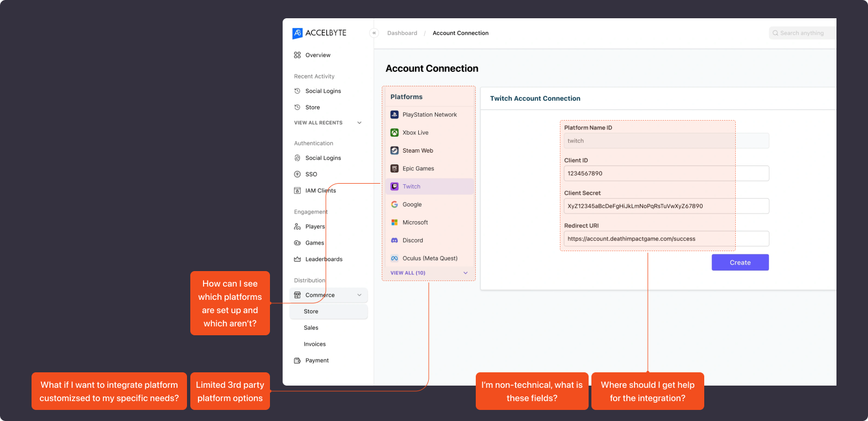Click the SSO sidebar icon

pos(298,174)
